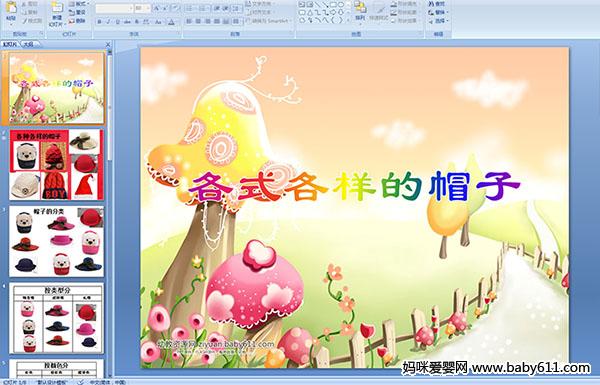Click the font color A icon

pyautogui.click(x=171, y=22)
